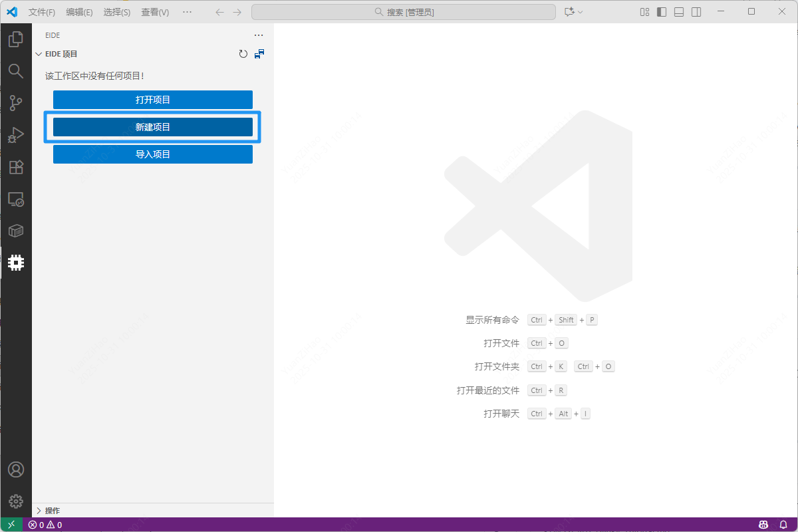Open the 查看(V) menu

pos(155,12)
